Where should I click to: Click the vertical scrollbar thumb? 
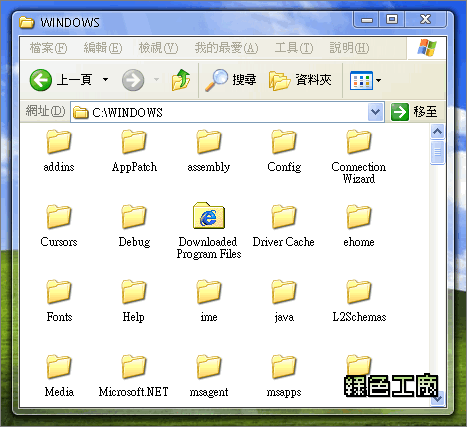[x=438, y=153]
